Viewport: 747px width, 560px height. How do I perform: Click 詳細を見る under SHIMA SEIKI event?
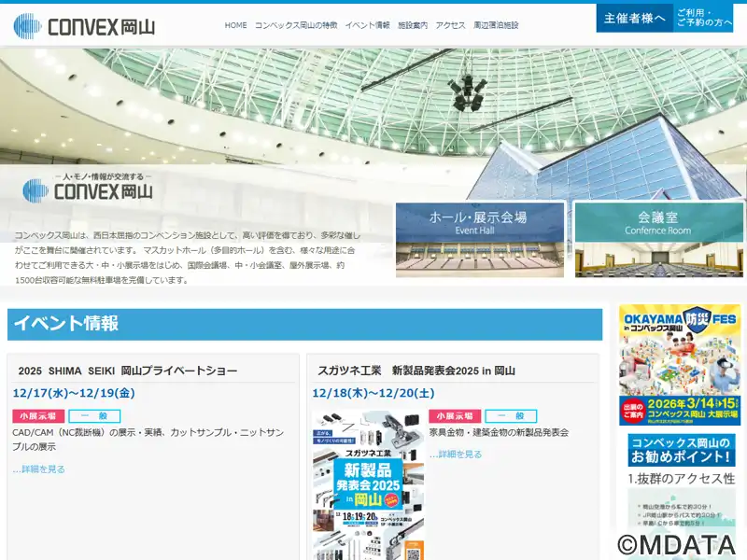(x=38, y=469)
